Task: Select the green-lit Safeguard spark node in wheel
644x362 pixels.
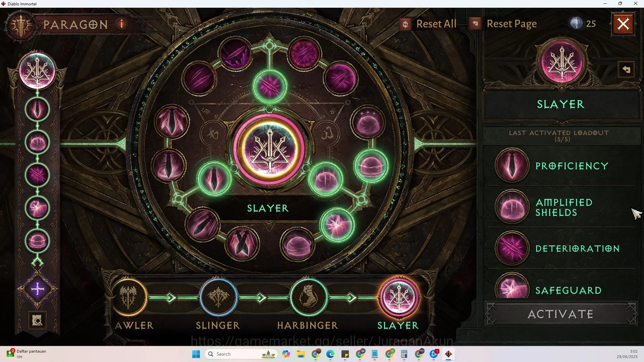Action: (337, 225)
